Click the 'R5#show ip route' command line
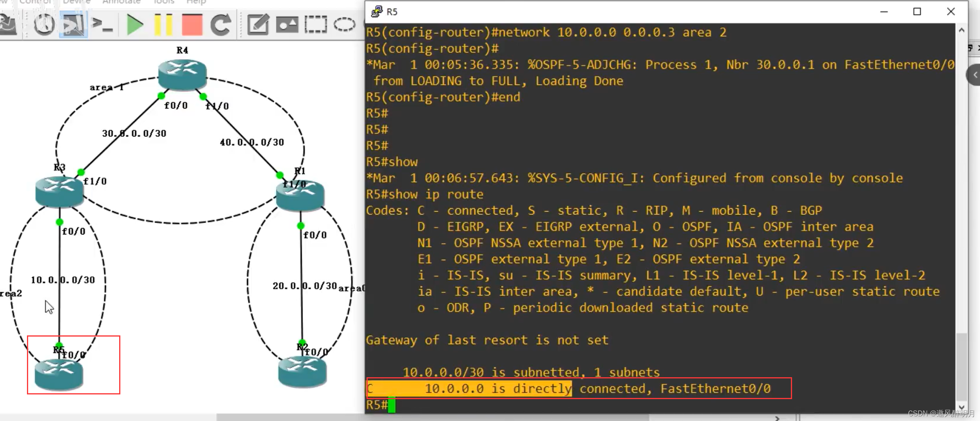The height and width of the screenshot is (421, 980). [x=425, y=194]
